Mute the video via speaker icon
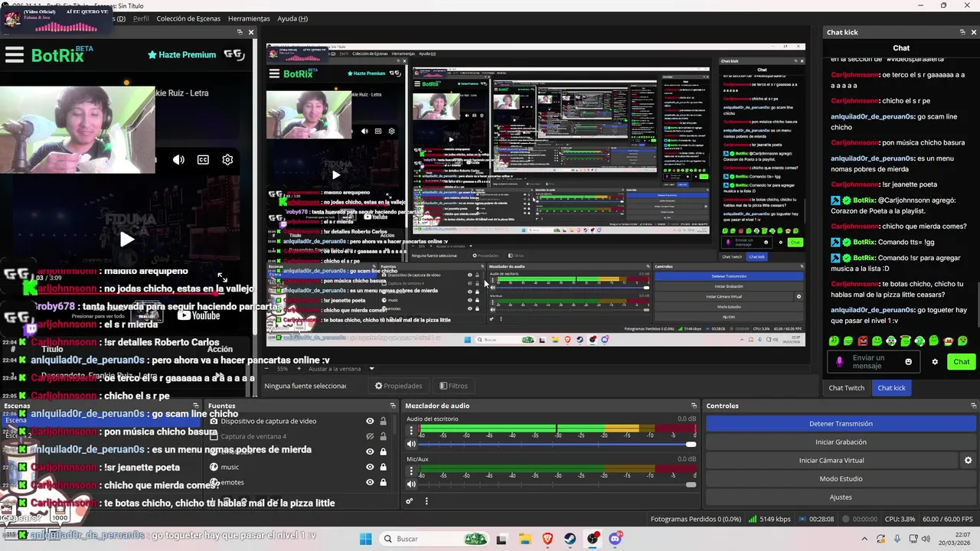This screenshot has width=980, height=551. 178,160
